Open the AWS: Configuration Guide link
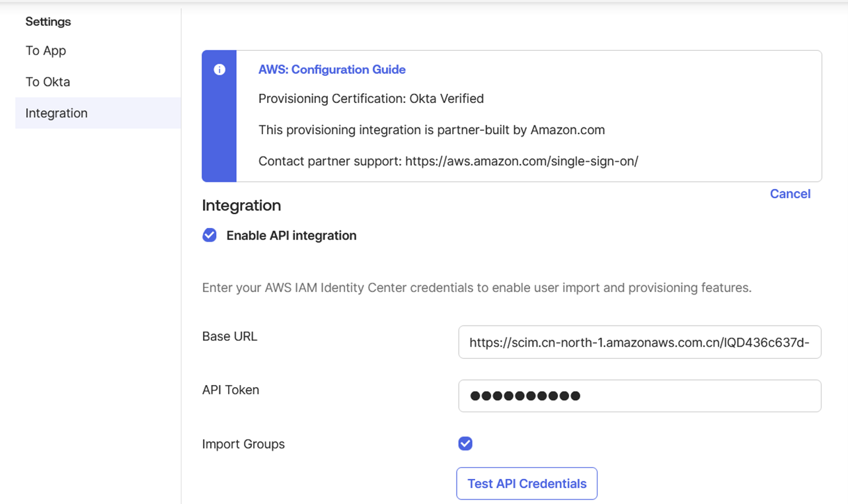Screen dimensions: 848x504 pos(332,69)
